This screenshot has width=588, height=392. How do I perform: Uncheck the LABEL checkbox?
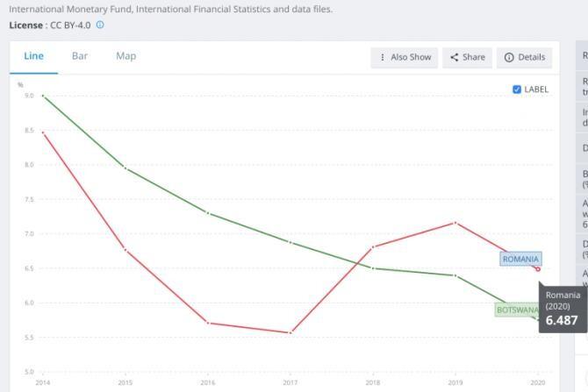click(517, 89)
